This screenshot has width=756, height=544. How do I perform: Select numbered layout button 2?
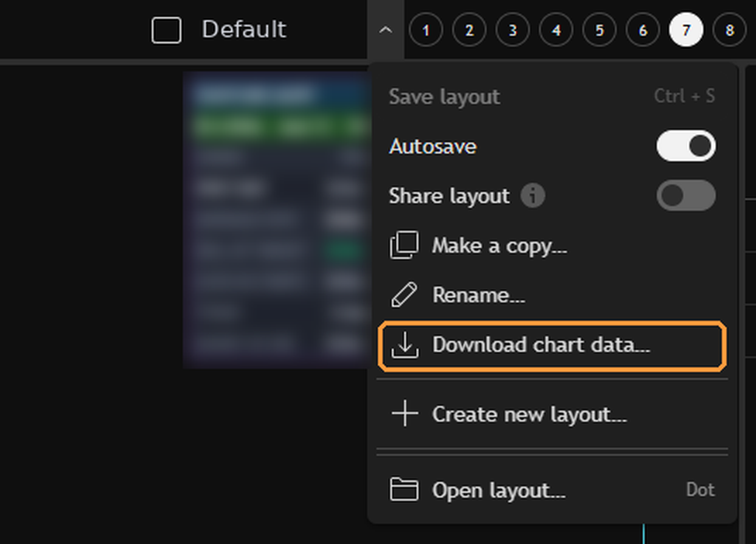pos(469,30)
